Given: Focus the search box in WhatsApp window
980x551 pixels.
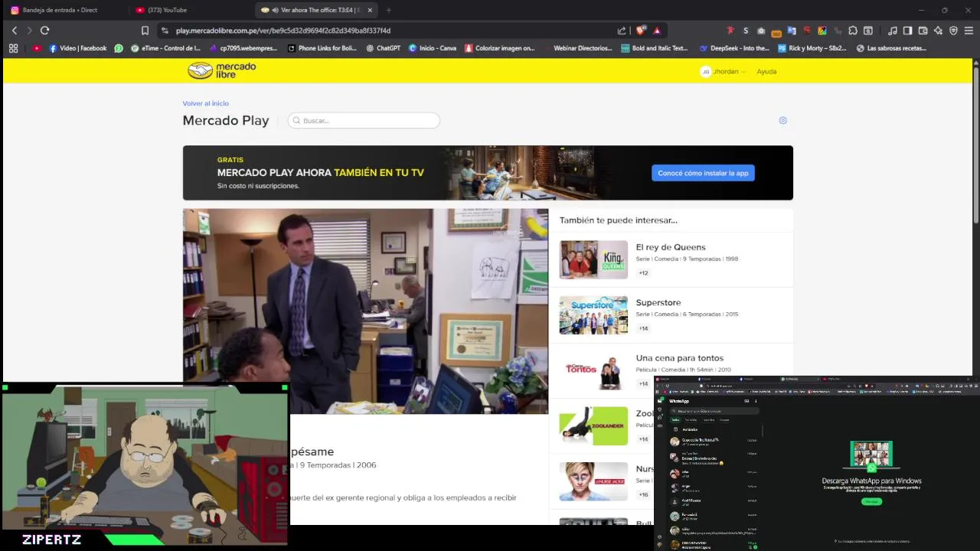Looking at the screenshot, I should 714,411.
